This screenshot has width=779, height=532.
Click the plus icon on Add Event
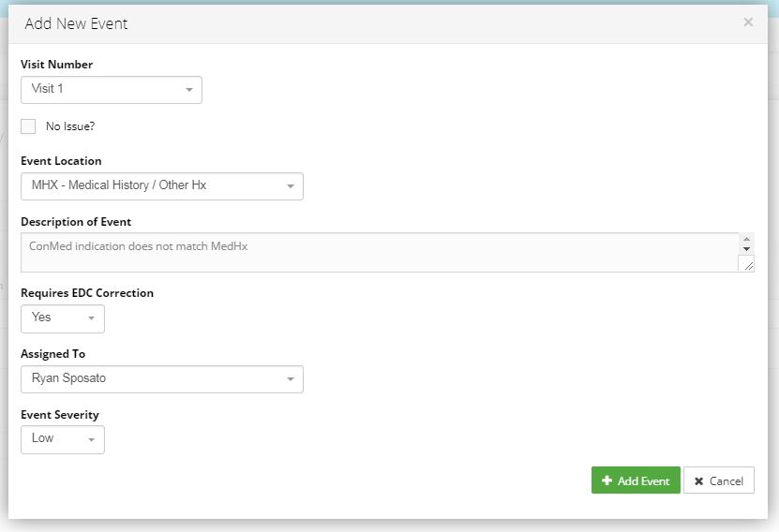[x=607, y=480]
